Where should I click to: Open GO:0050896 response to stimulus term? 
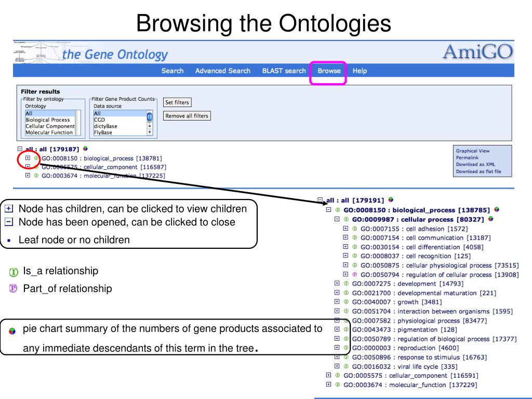click(419, 357)
